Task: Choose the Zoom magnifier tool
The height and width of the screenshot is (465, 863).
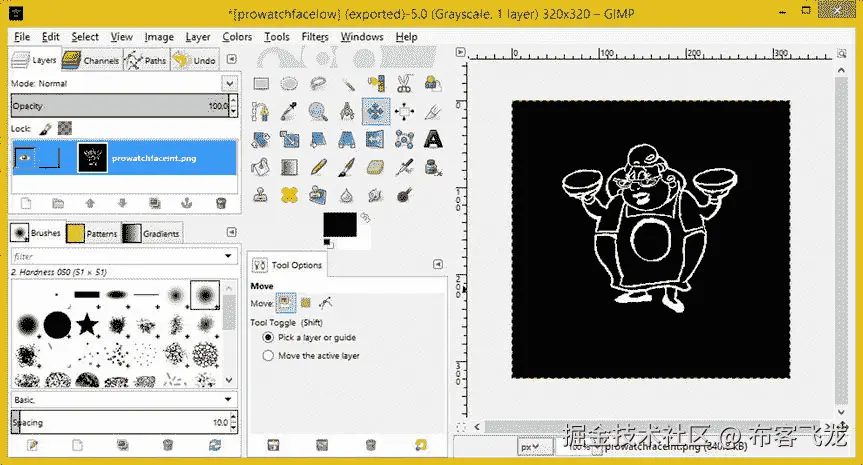Action: (318, 112)
